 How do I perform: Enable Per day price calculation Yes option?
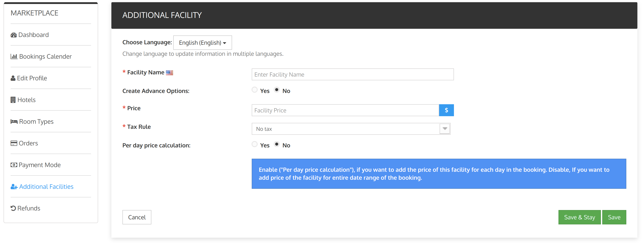(254, 145)
